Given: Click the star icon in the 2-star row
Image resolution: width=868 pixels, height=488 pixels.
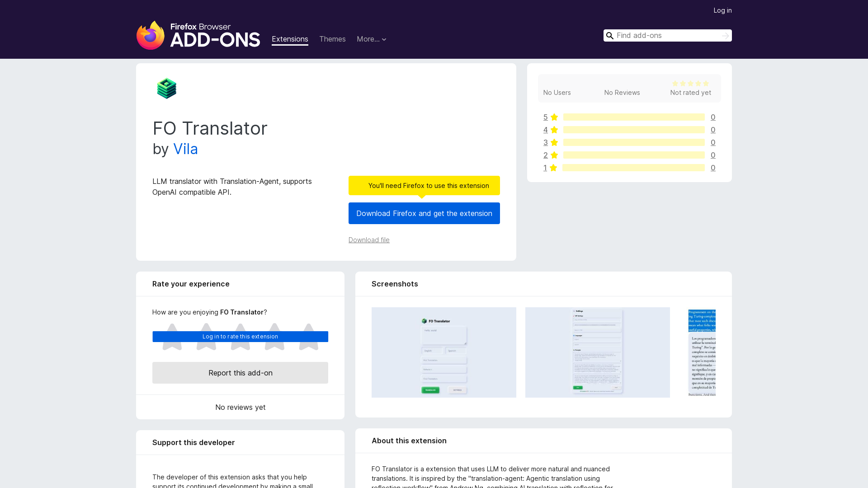Looking at the screenshot, I should tap(554, 155).
